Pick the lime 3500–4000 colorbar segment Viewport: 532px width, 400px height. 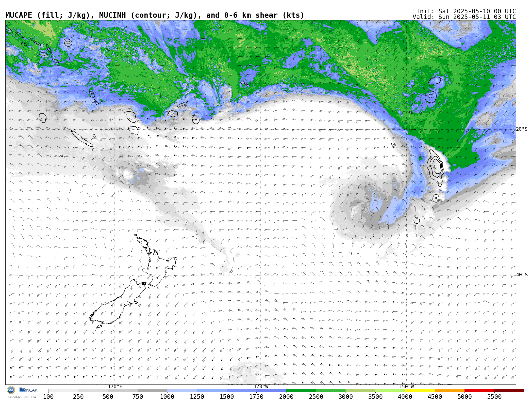coord(390,391)
